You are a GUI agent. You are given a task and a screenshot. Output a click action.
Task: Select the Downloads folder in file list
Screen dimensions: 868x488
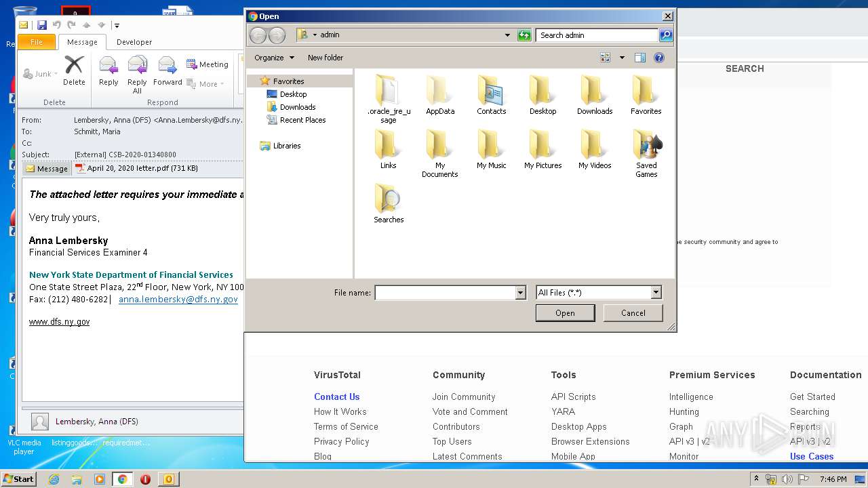tap(595, 95)
